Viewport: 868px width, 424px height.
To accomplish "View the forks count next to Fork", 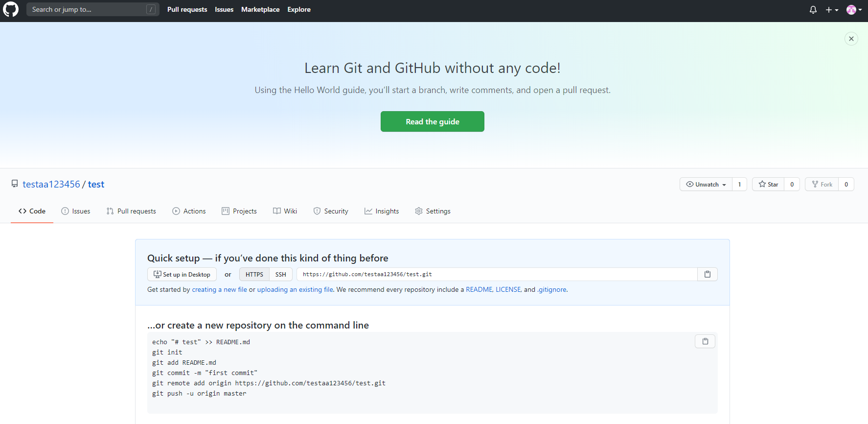I will [846, 184].
